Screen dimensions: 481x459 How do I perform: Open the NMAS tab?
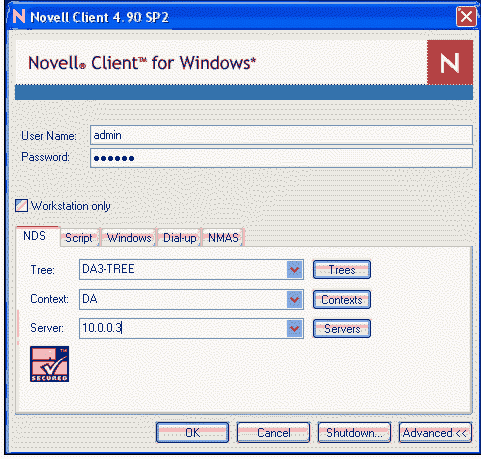coord(223,238)
